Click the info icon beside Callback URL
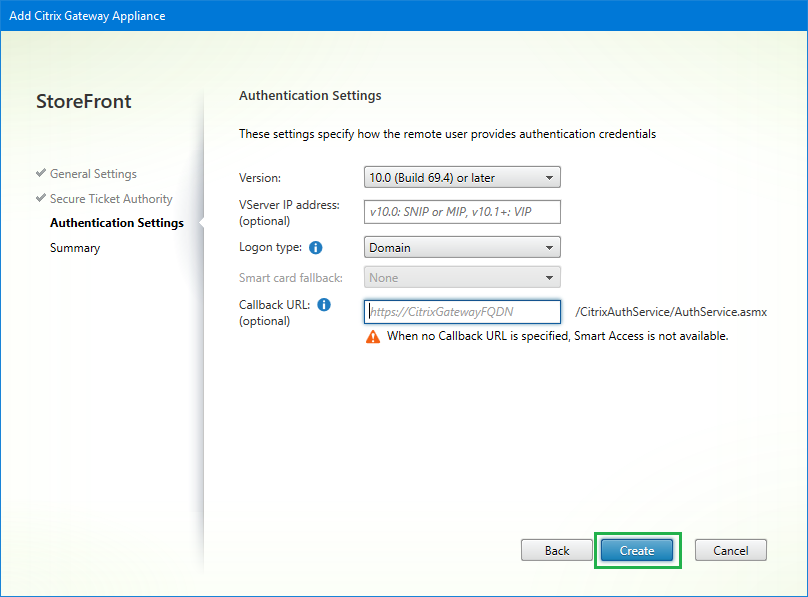Image resolution: width=808 pixels, height=597 pixels. (x=324, y=305)
